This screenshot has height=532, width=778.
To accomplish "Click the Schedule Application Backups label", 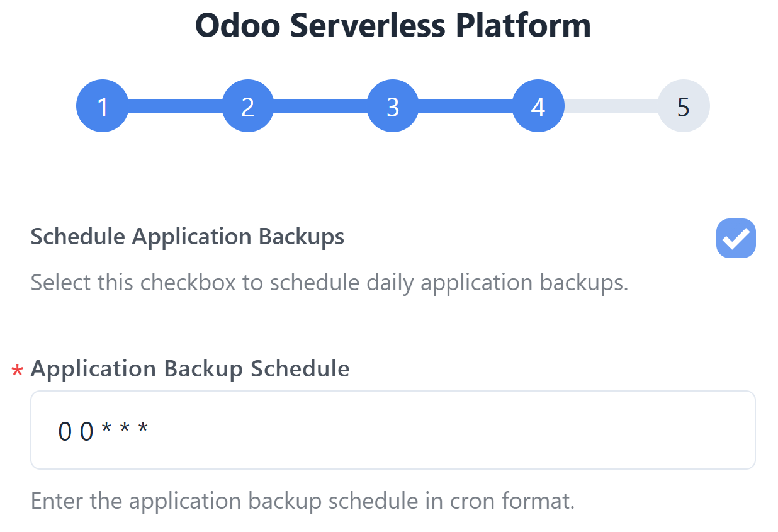I will pos(188,237).
